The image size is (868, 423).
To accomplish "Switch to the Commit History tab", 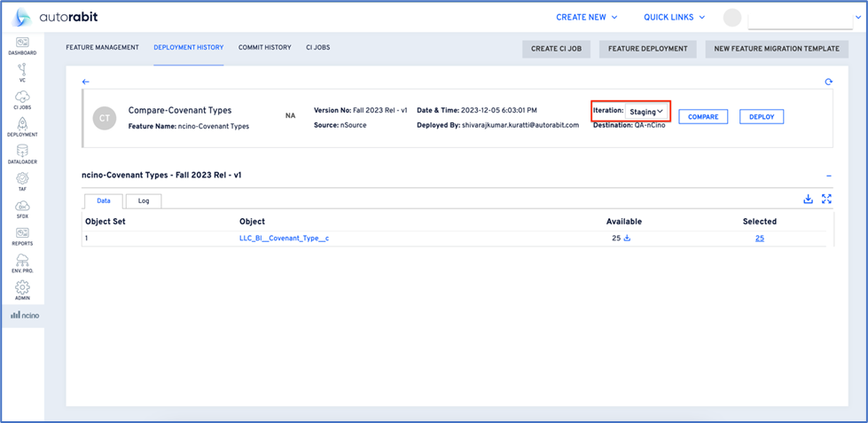I will coord(264,47).
